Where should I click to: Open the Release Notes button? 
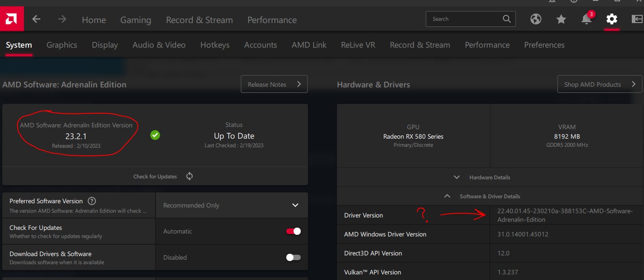(275, 84)
